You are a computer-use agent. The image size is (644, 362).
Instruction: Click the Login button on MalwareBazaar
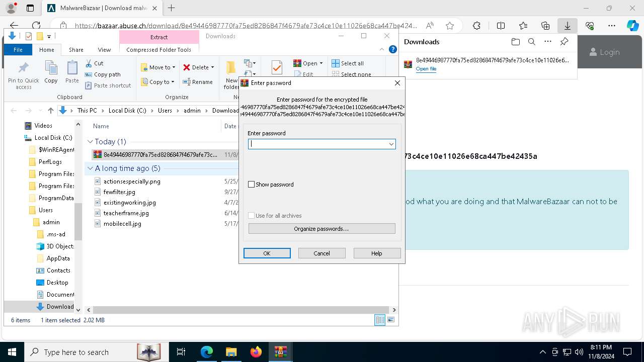[x=604, y=52]
